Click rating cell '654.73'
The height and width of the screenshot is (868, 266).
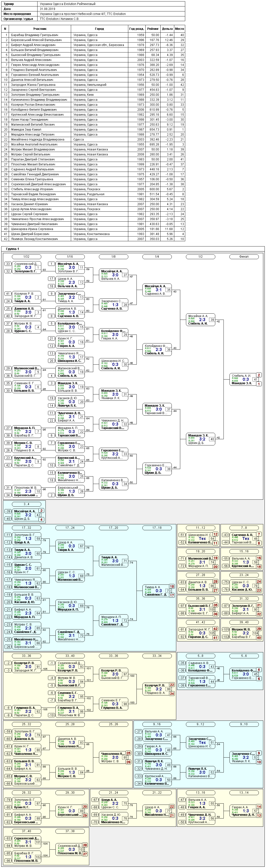coord(153,129)
